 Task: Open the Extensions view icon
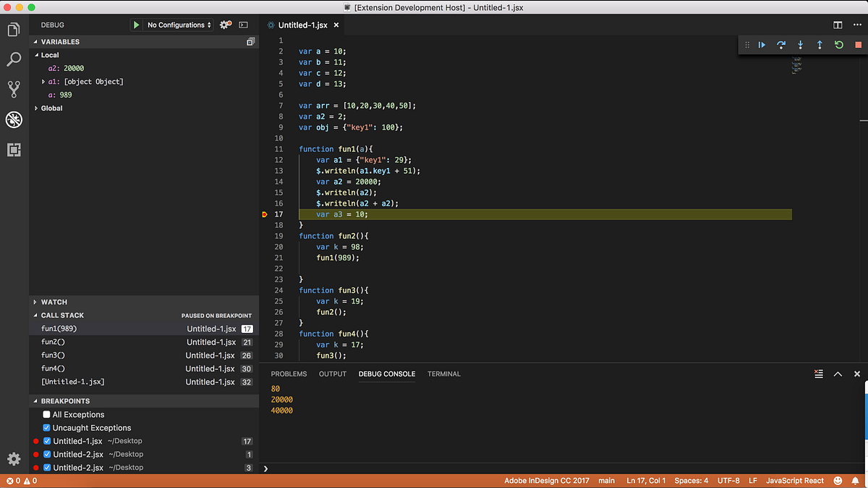[x=14, y=150]
